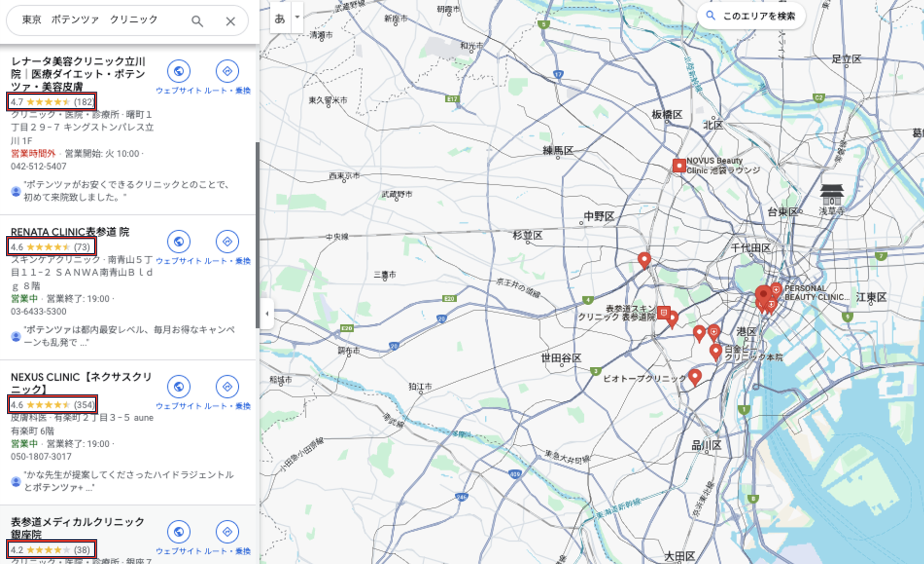Open レナータ美容クリニック立川院 listing title
The height and width of the screenshot is (564, 924).
click(x=78, y=74)
